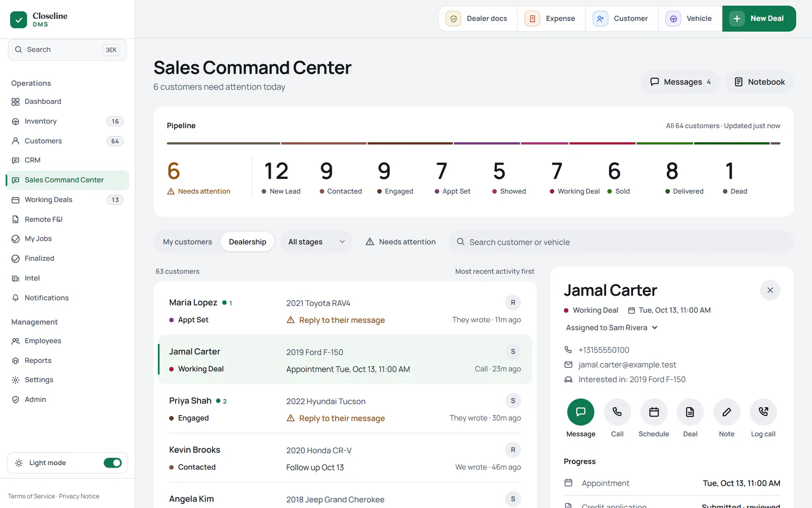The image size is (812, 508).
Task: Click the Note pencil icon button
Action: point(727,412)
